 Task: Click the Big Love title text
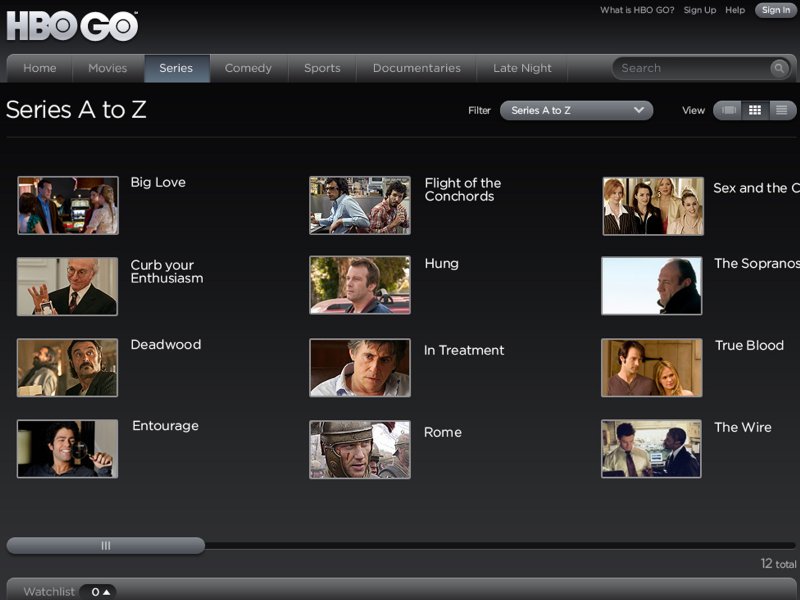(x=158, y=183)
